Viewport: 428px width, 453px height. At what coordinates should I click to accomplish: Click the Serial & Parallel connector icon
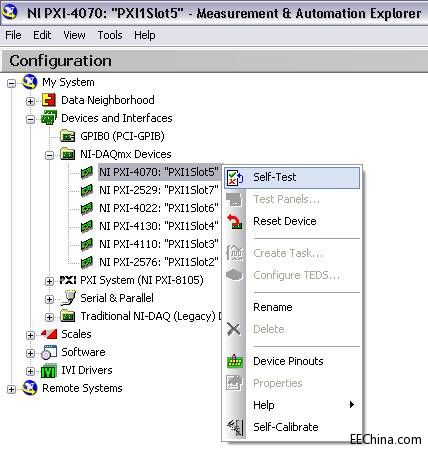pyautogui.click(x=68, y=298)
